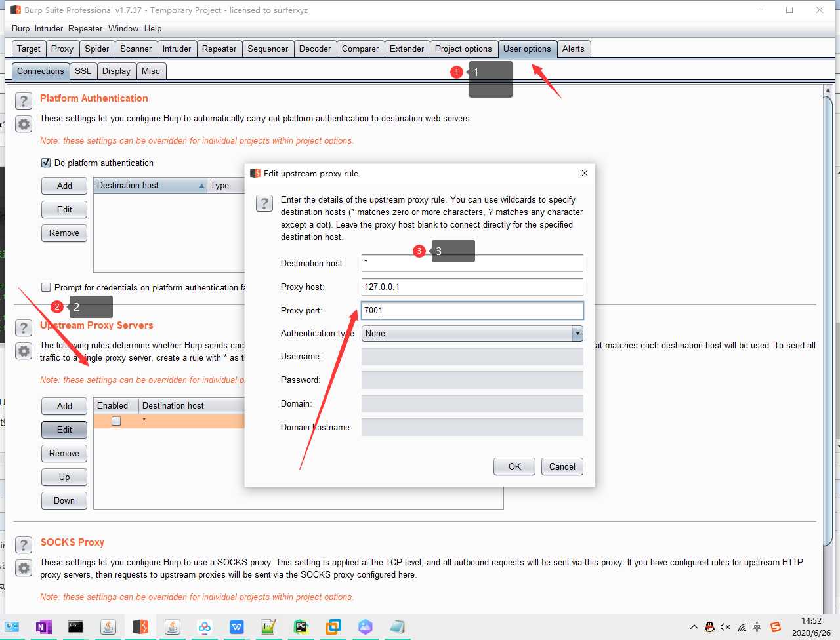The image size is (840, 640).
Task: Click the Sogou input method tray icon
Action: (x=776, y=627)
